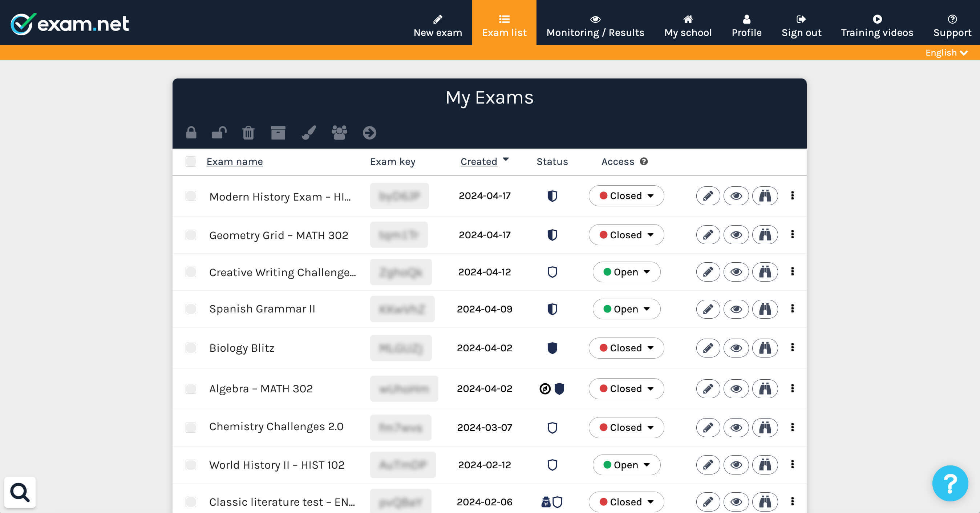980x513 pixels.
Task: Change Closed status dropdown on Modern History Exam
Action: tap(626, 195)
